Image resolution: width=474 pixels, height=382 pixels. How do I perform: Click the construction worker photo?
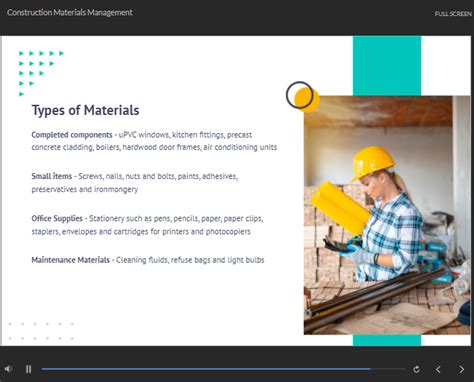(x=387, y=215)
